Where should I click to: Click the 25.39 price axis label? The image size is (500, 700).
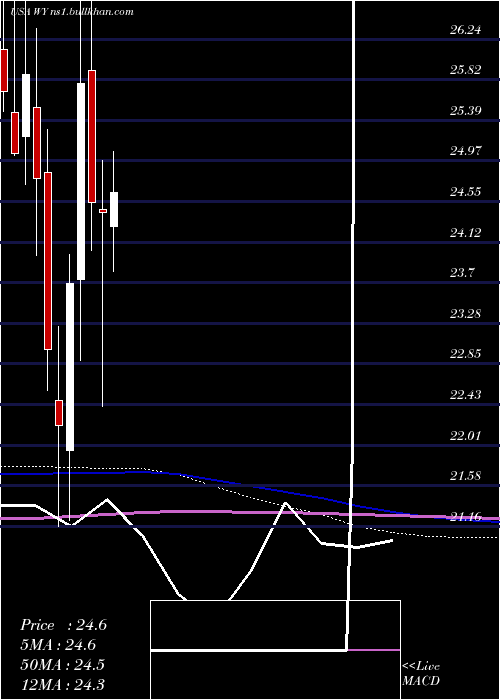pyautogui.click(x=466, y=110)
